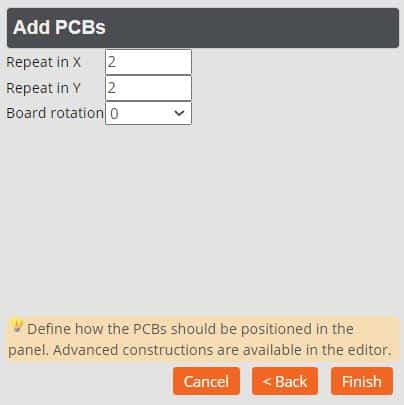
Task: Click the Cancel button
Action: (206, 381)
